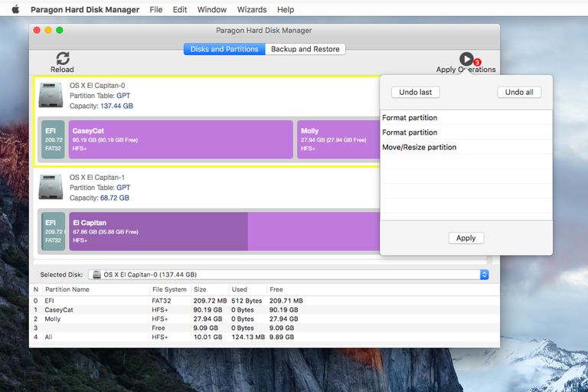The image size is (588, 392).
Task: Click the 68.72 GB capacity value
Action: (x=115, y=198)
